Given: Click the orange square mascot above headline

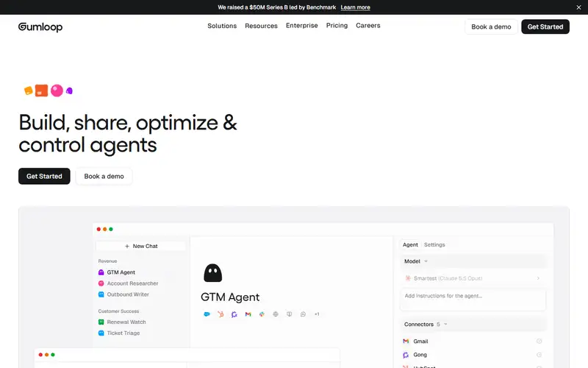Looking at the screenshot, I should point(42,91).
